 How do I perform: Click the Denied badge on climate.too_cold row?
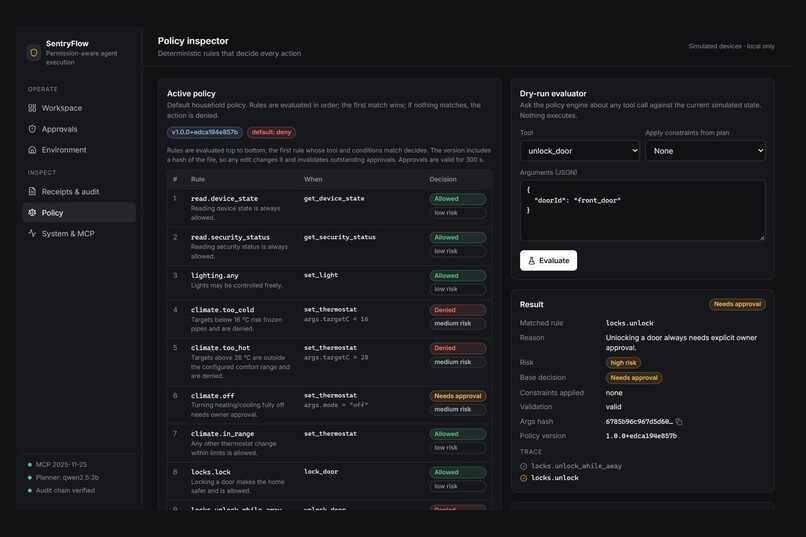tap(457, 310)
